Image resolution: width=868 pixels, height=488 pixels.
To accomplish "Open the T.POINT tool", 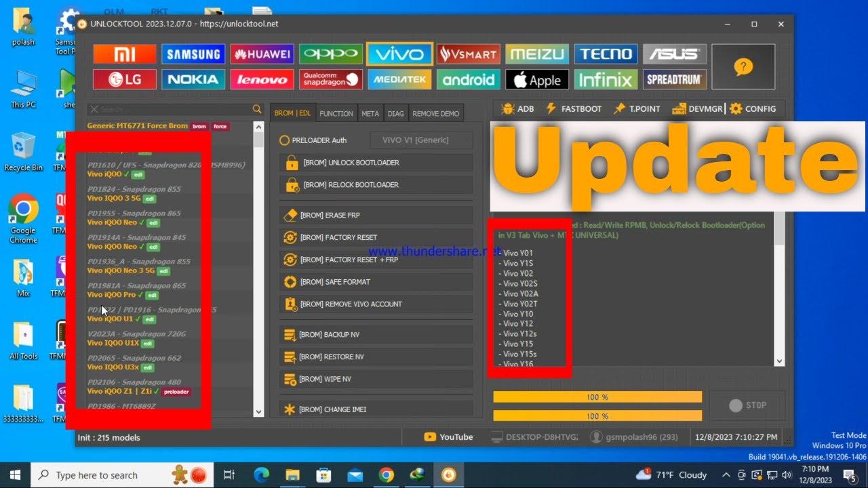I will (637, 108).
